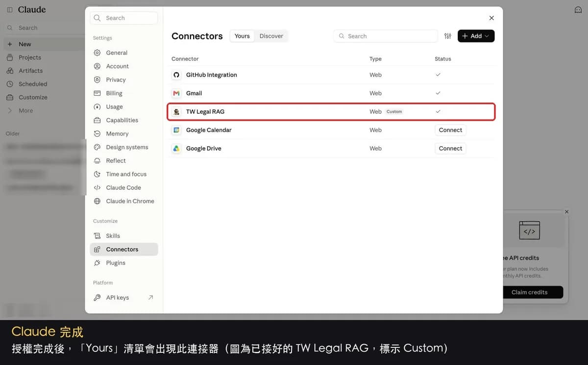Select the Gmail connector

coord(332,93)
